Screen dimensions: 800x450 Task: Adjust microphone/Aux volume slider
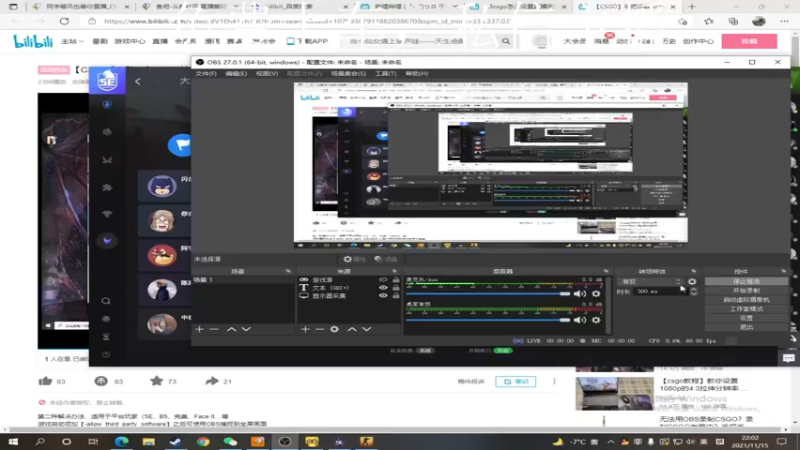point(488,294)
